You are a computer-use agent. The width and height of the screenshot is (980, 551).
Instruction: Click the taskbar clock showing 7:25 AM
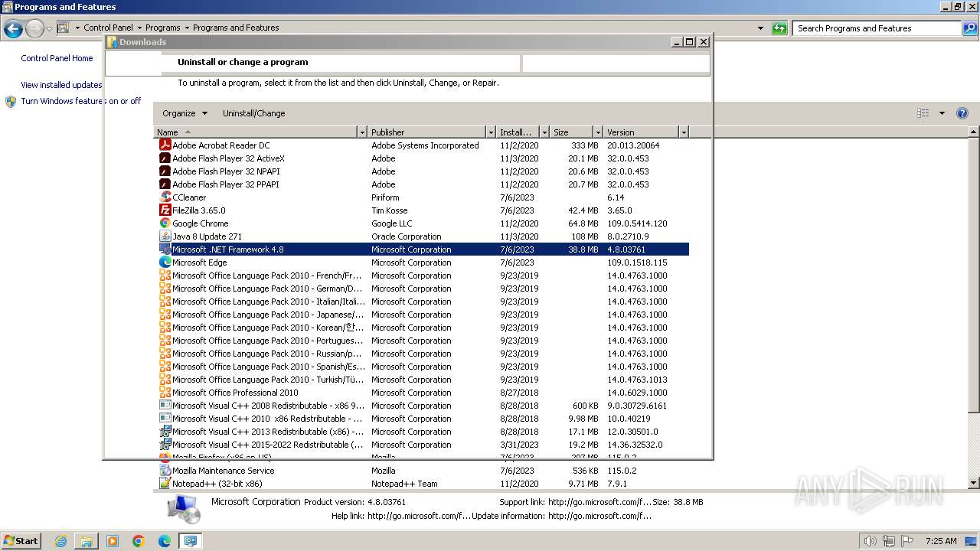pos(941,541)
